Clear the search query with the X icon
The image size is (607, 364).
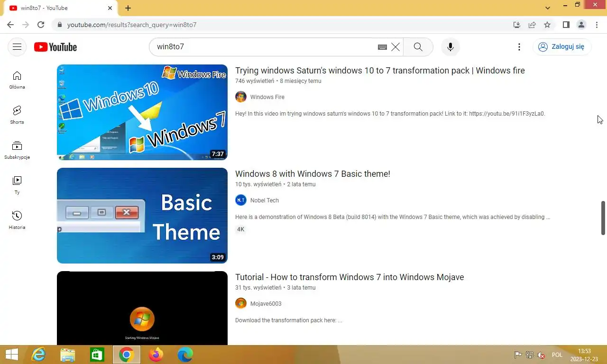pos(395,47)
